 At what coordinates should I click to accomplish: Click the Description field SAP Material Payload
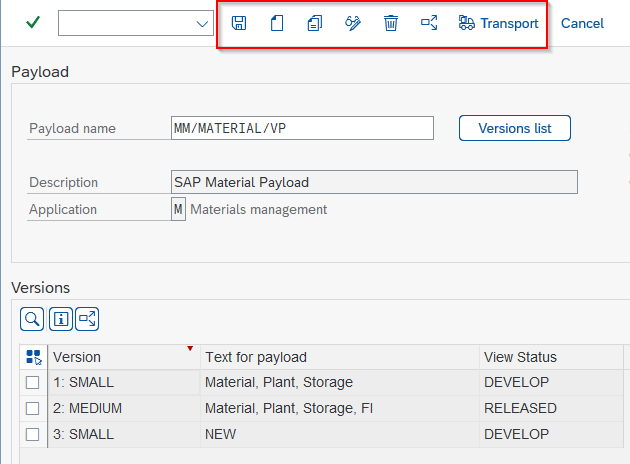click(374, 182)
